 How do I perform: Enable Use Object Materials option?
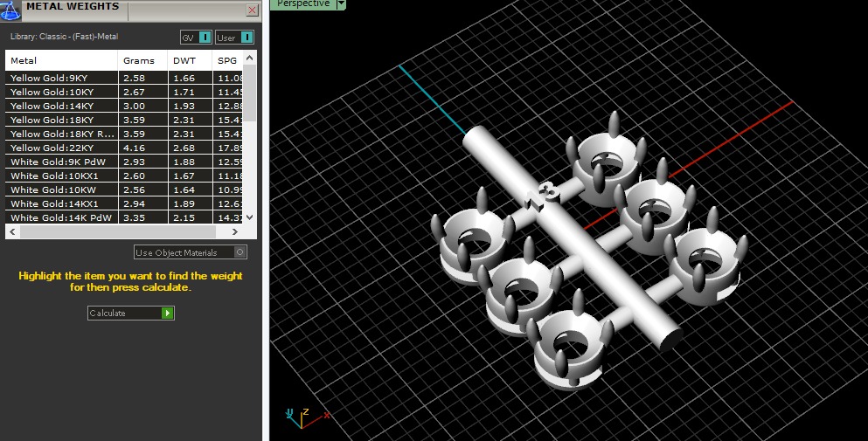[x=191, y=252]
